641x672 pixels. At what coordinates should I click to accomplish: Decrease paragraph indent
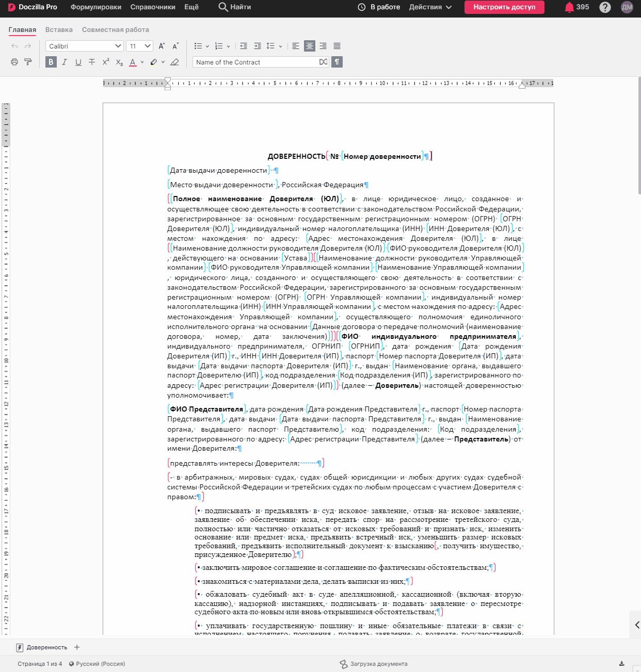click(244, 46)
